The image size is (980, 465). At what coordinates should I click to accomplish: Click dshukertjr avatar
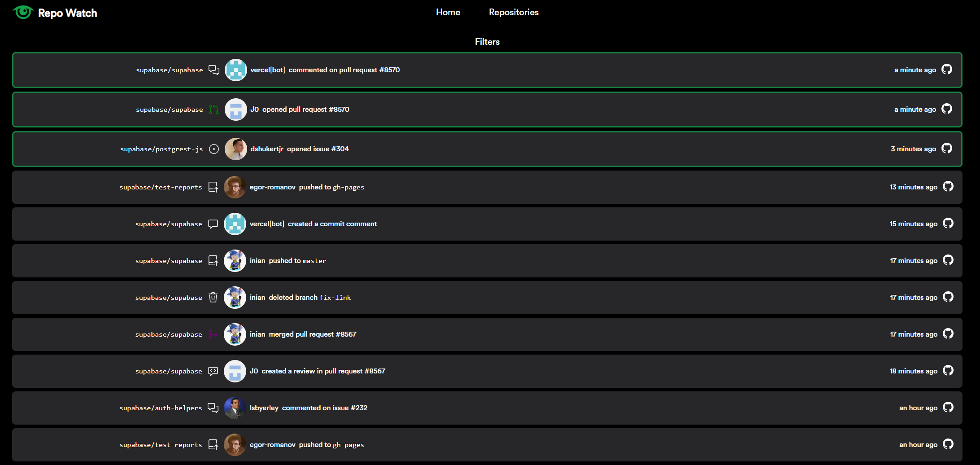236,149
